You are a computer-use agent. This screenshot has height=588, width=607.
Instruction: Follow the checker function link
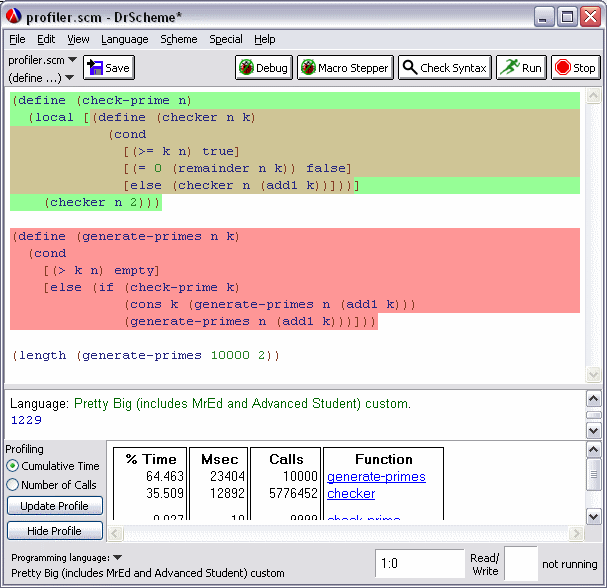351,494
